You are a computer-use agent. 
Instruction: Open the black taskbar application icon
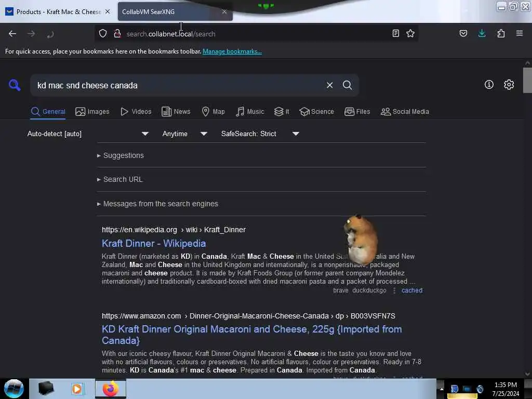[x=46, y=389]
